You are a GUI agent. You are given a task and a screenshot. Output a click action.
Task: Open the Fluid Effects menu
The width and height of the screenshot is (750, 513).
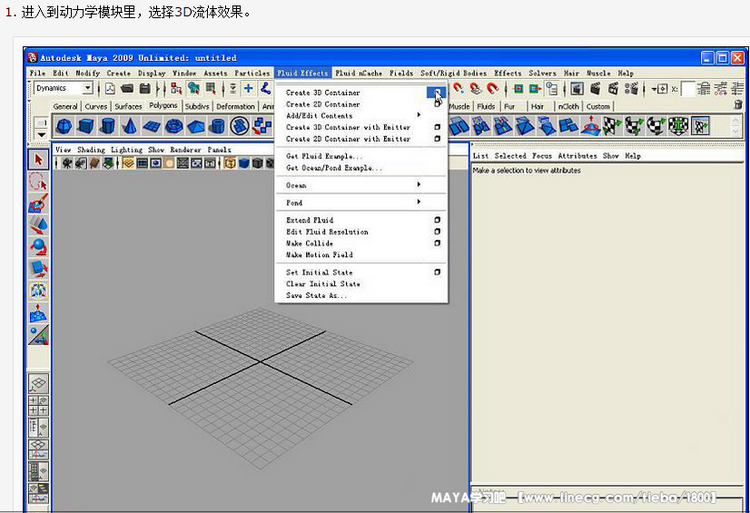302,73
